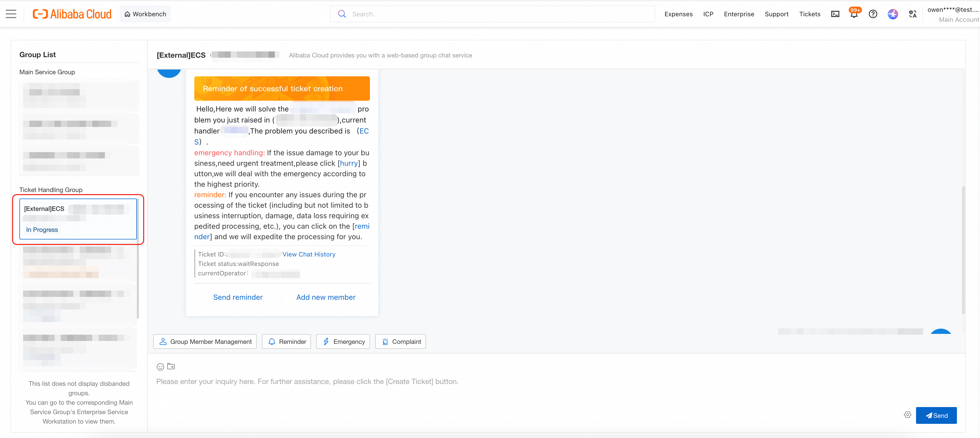980x438 pixels.
Task: Open the hamburger navigation menu
Action: [x=11, y=14]
